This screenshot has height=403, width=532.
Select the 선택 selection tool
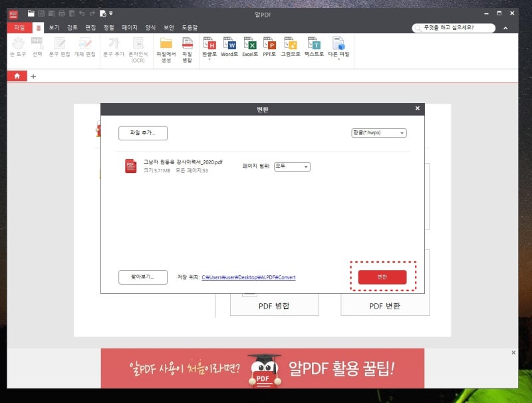(37, 47)
